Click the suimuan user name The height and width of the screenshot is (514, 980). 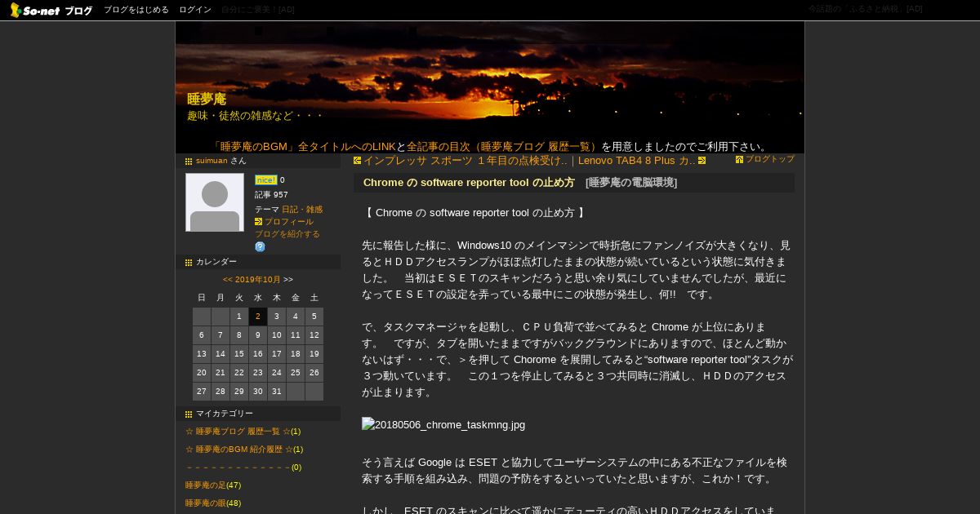[212, 161]
